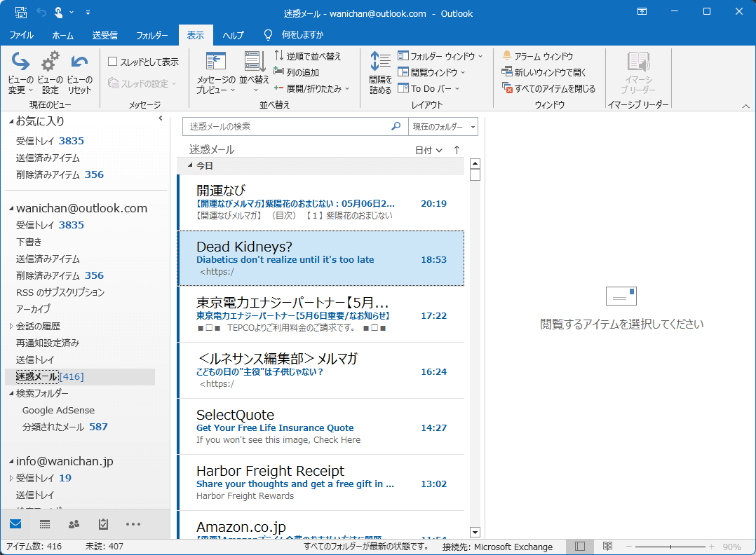Open the アラーム ウィンドウ

click(542, 55)
